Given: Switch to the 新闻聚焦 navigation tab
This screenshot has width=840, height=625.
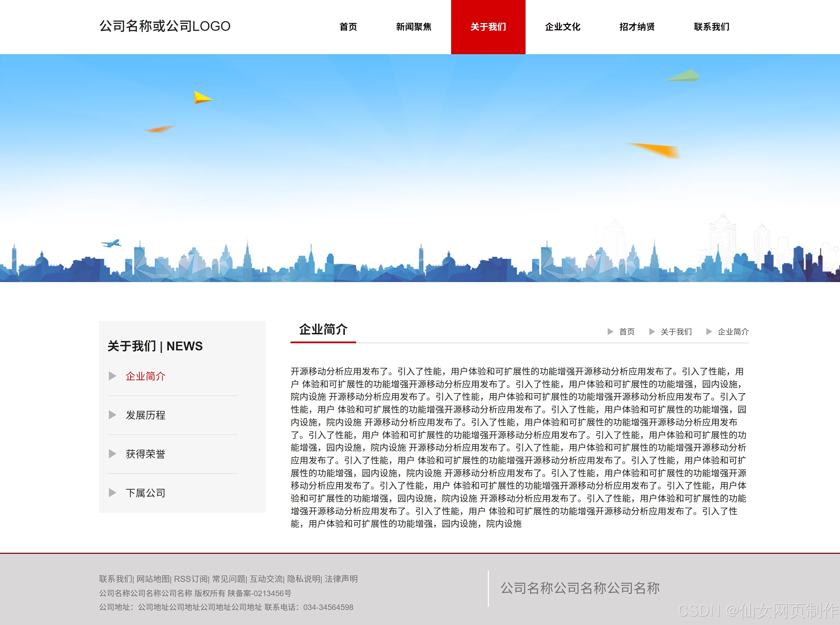Looking at the screenshot, I should [x=414, y=26].
